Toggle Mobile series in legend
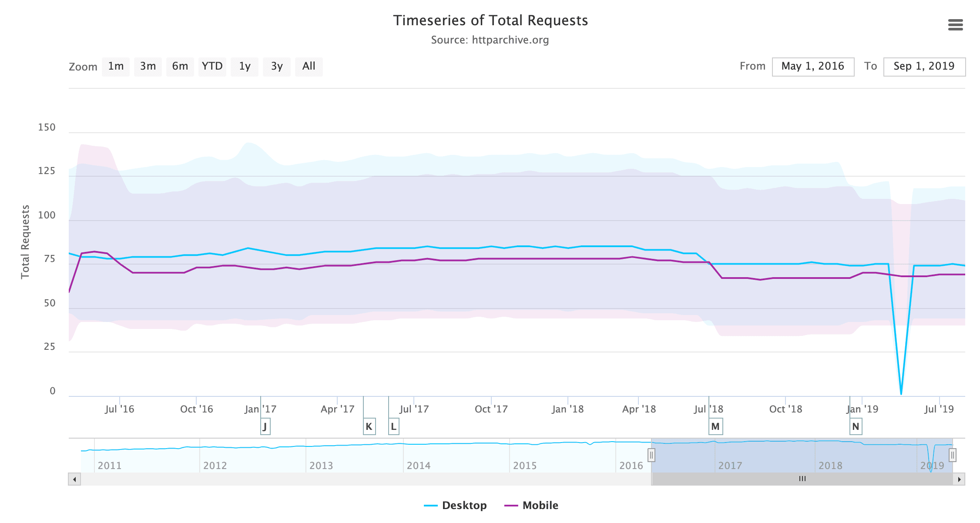Image resolution: width=980 pixels, height=523 pixels. tap(531, 505)
